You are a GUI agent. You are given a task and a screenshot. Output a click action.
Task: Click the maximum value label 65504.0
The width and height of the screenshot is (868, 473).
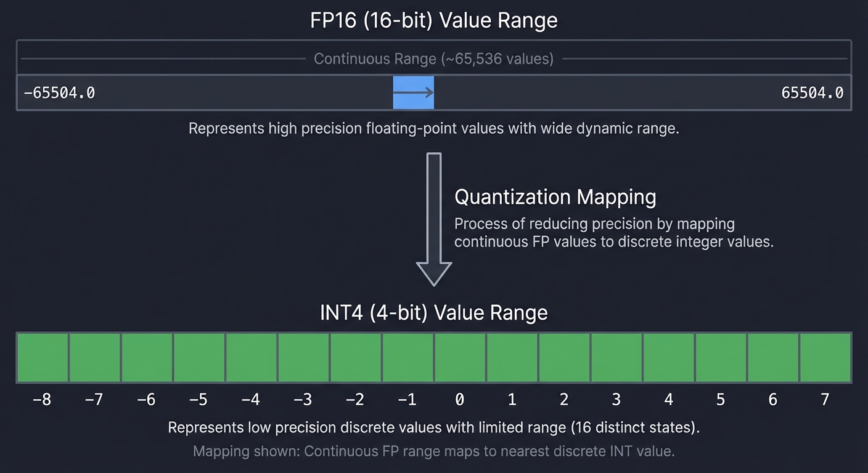(x=811, y=92)
